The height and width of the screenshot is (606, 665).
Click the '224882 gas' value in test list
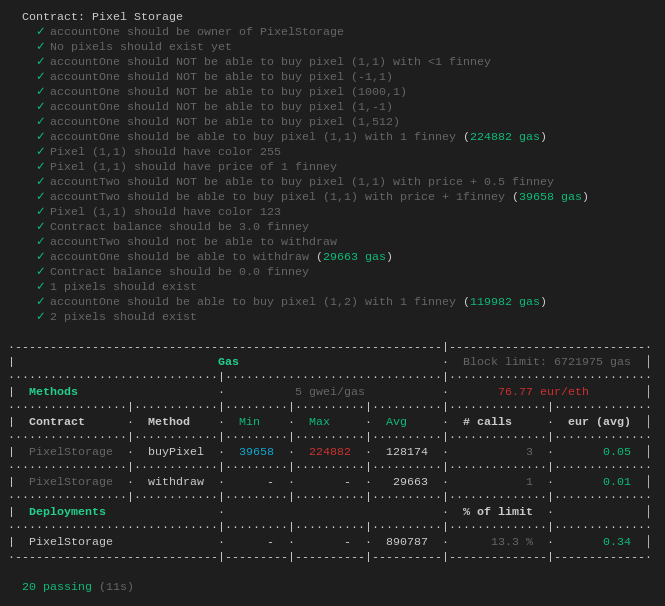pyautogui.click(x=505, y=137)
